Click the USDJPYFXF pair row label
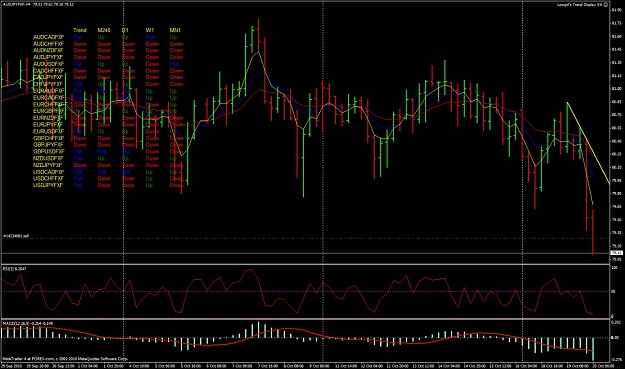The height and width of the screenshot is (369, 625). pyautogui.click(x=48, y=185)
